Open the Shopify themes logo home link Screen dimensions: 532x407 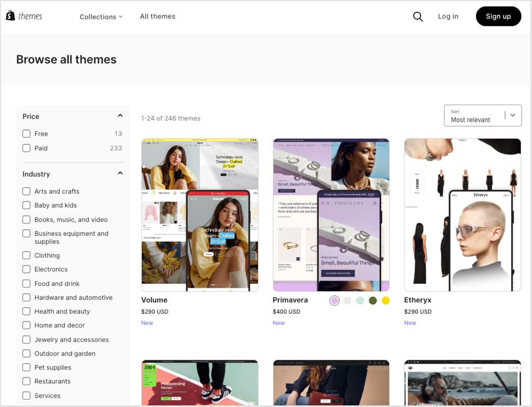[x=24, y=16]
